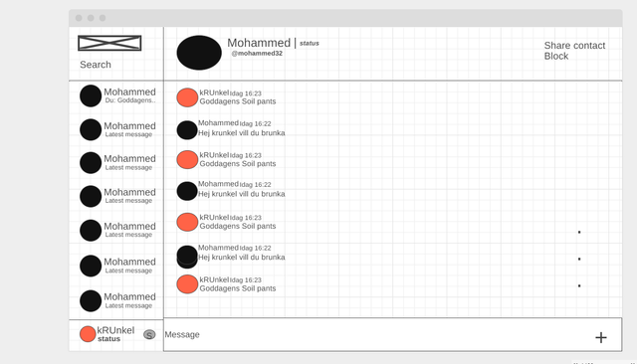Click the bold 'status' text under kRUnkel
Image resolution: width=637 pixels, height=364 pixels.
(x=108, y=339)
